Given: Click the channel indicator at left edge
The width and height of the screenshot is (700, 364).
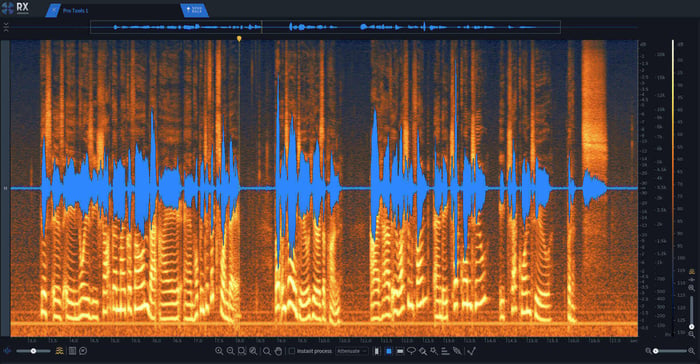Looking at the screenshot, I should click(5, 188).
